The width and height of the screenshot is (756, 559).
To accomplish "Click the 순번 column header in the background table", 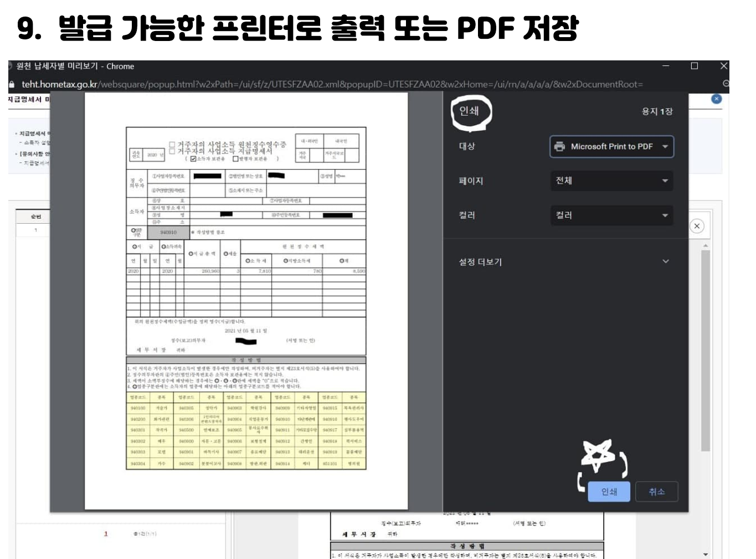I will click(36, 217).
